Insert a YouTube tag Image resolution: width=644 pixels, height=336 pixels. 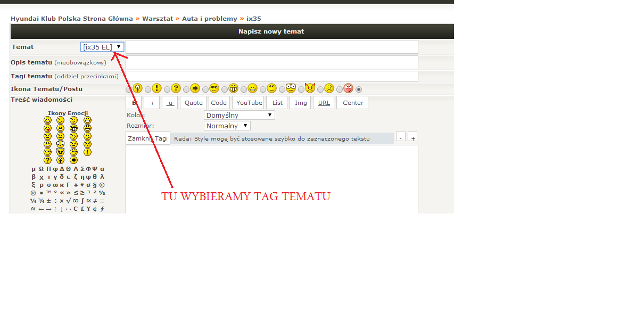(x=249, y=103)
